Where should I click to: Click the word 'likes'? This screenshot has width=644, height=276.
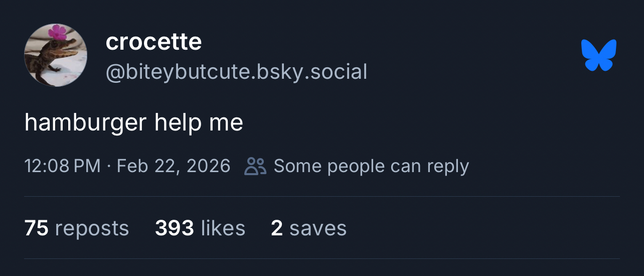(223, 228)
